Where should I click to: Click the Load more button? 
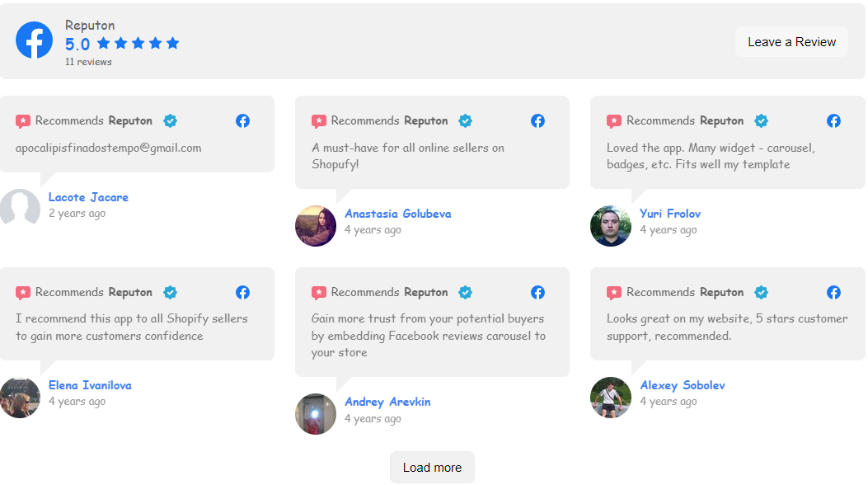432,468
